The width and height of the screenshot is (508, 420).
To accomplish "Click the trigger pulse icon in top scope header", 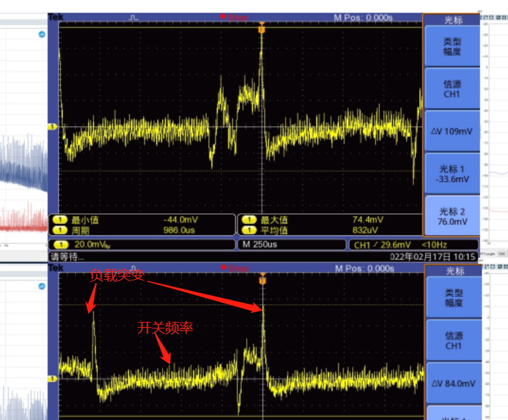I will point(134,17).
